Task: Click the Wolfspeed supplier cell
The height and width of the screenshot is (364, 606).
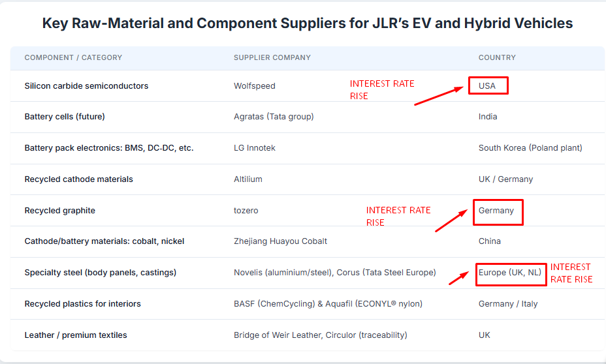Action: [x=254, y=85]
